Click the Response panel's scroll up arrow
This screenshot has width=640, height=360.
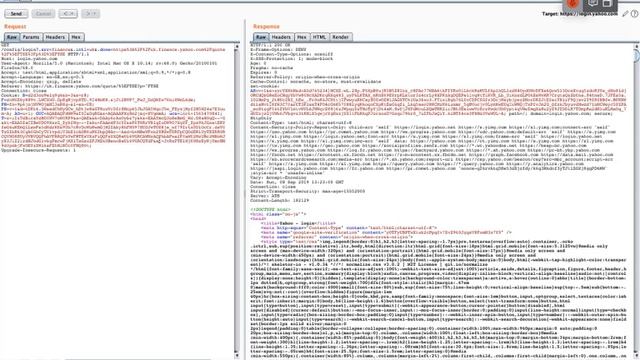coord(637,46)
